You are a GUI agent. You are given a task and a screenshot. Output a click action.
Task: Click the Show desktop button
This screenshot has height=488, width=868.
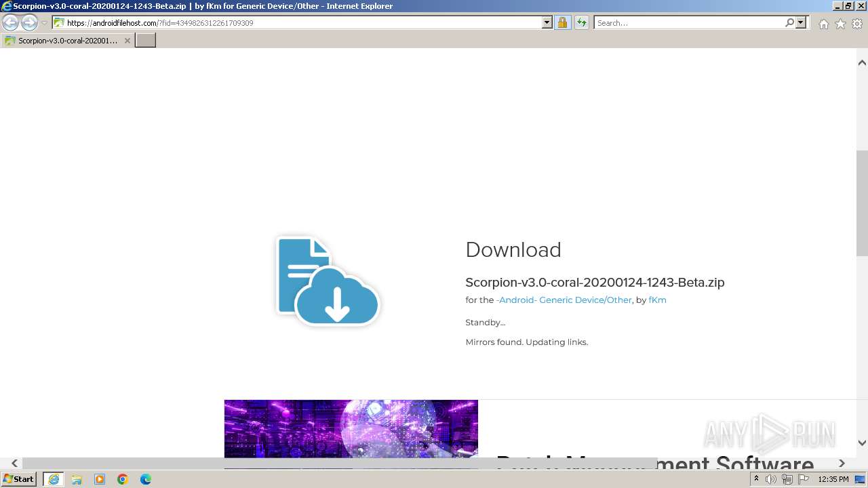tap(861, 479)
